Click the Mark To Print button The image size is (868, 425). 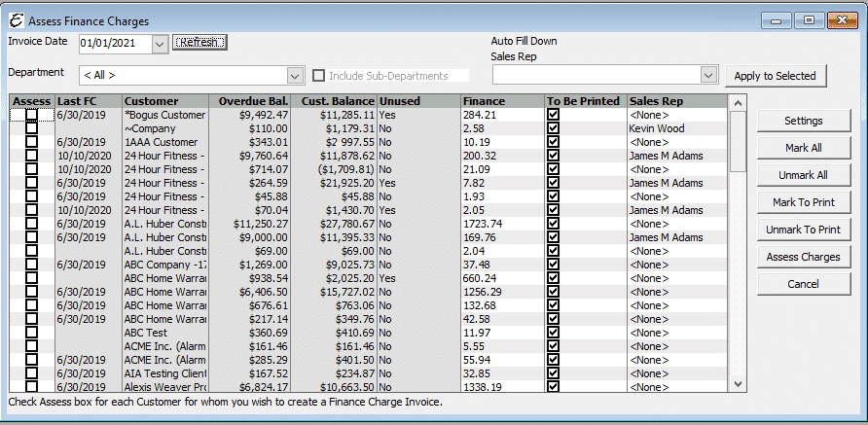[x=803, y=202]
